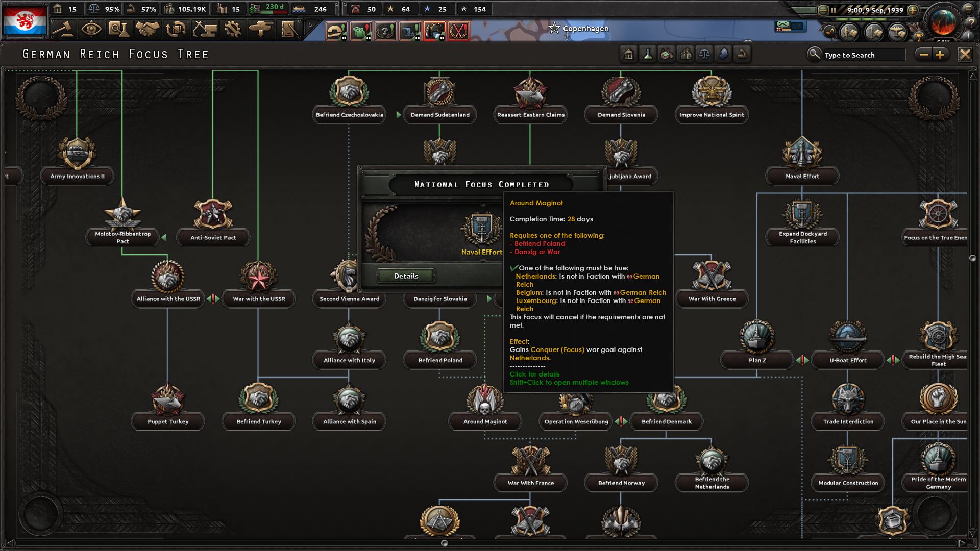
Task: Open the Intelligence menu (eye icon)
Action: click(x=91, y=29)
